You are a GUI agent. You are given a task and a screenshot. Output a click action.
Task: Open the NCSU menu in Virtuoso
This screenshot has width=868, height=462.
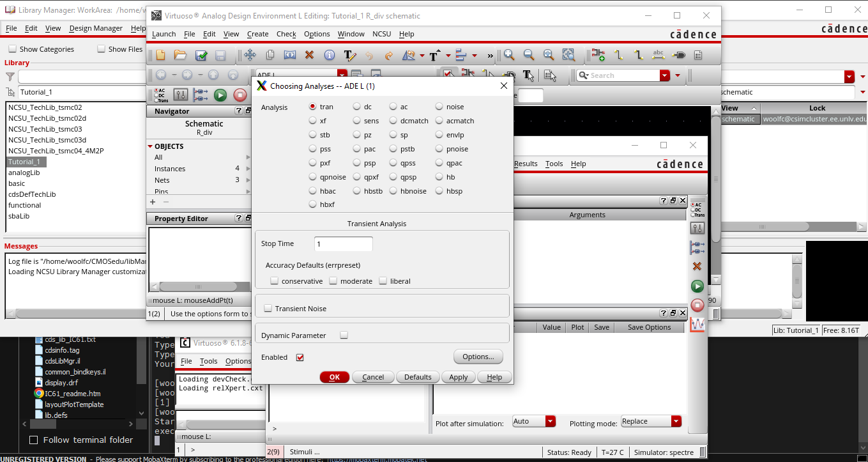coord(382,34)
